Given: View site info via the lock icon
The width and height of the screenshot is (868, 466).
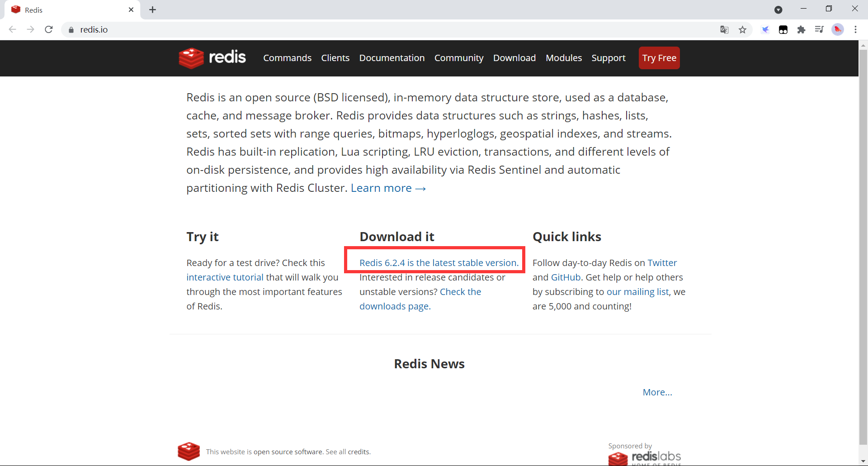Looking at the screenshot, I should [71, 30].
